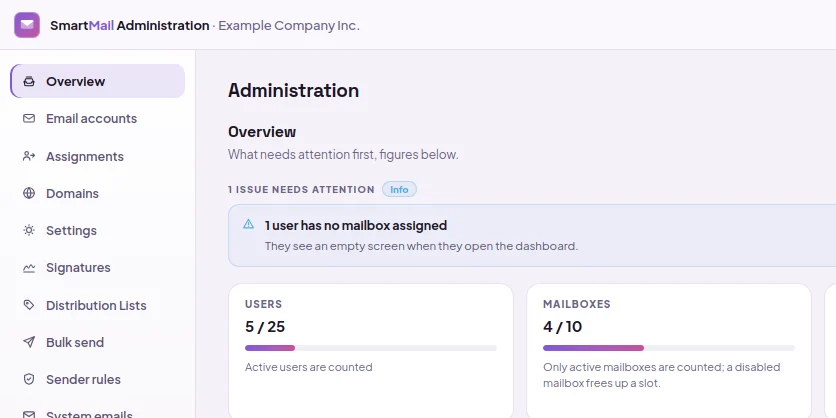Click the Signatures squiggle icon

pos(29,268)
